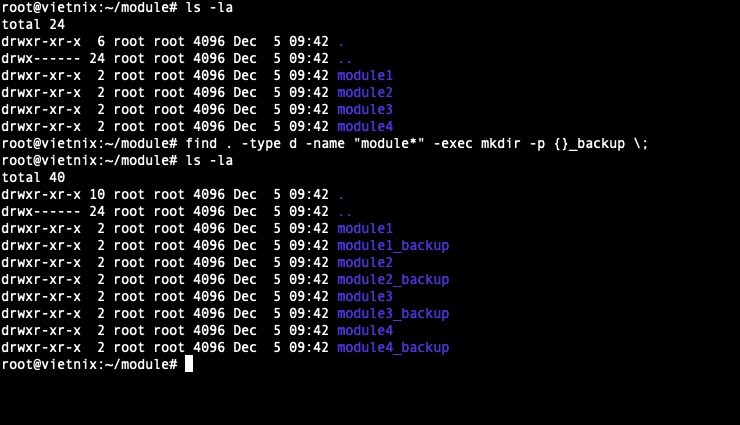Viewport: 740px width, 425px height.
Task: Click module4_backup directory name
Action: coord(393,347)
